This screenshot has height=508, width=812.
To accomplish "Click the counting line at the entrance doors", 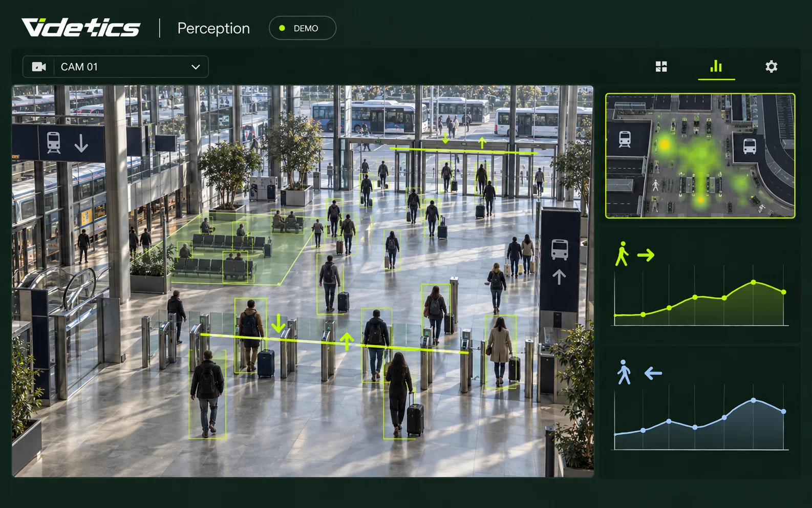I will [x=464, y=151].
